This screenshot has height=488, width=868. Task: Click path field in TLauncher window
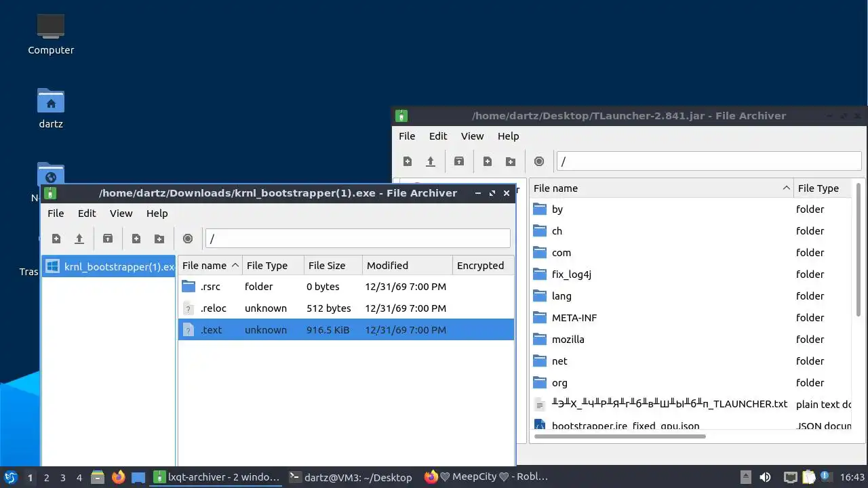tap(709, 161)
